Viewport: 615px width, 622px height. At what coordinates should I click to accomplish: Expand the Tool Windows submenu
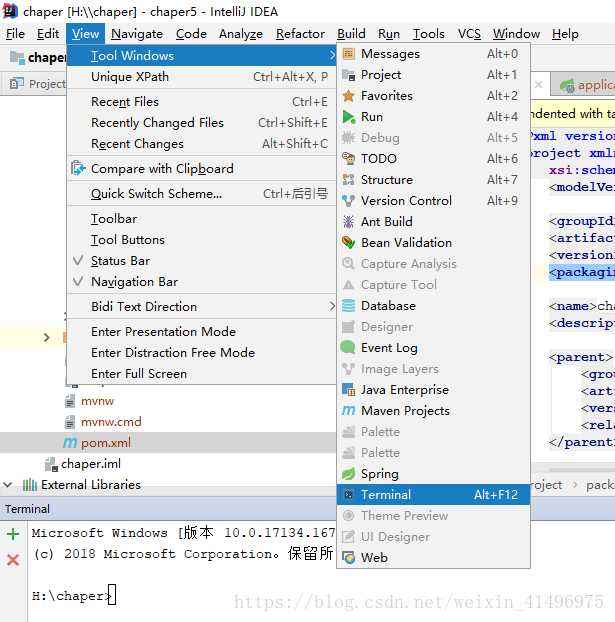(202, 56)
